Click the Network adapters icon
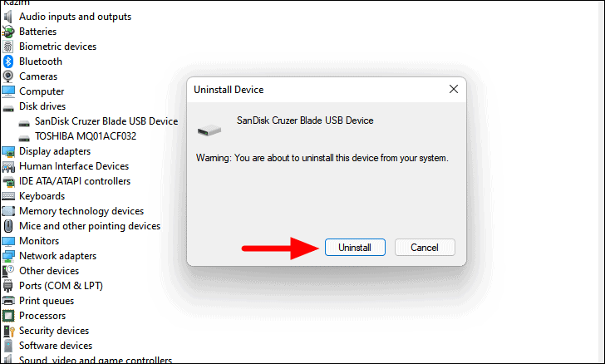605x364 pixels. click(x=8, y=256)
